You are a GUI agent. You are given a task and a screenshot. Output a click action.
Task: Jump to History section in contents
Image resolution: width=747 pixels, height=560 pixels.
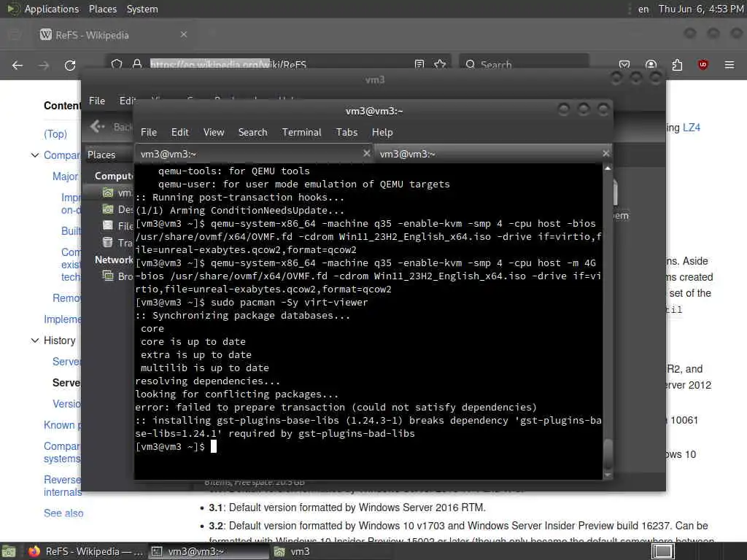[60, 341]
